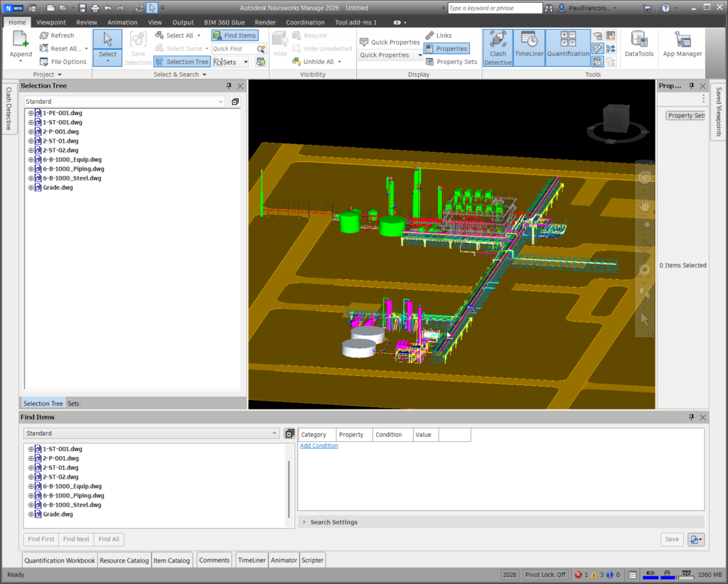Image resolution: width=728 pixels, height=584 pixels.
Task: Click the pencil performance bar in status bar
Action: pos(651,574)
